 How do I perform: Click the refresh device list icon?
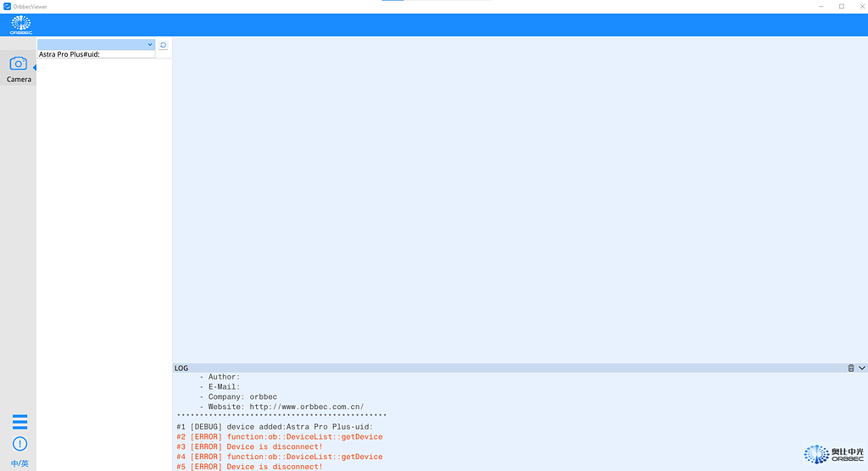click(x=163, y=45)
